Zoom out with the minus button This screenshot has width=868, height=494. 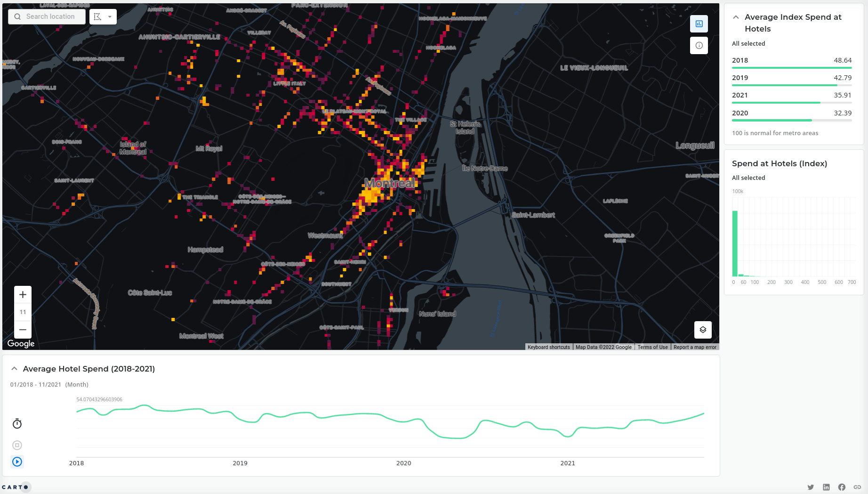[x=23, y=330]
